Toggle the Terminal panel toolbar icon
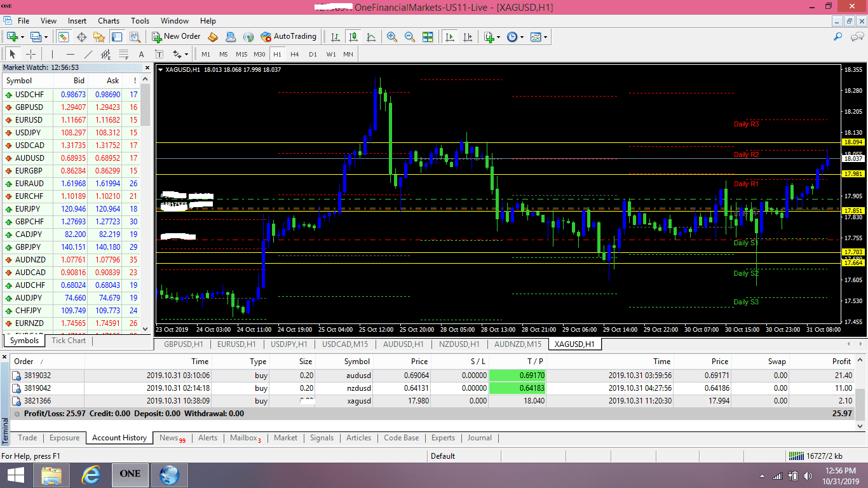The image size is (868, 488). point(117,37)
